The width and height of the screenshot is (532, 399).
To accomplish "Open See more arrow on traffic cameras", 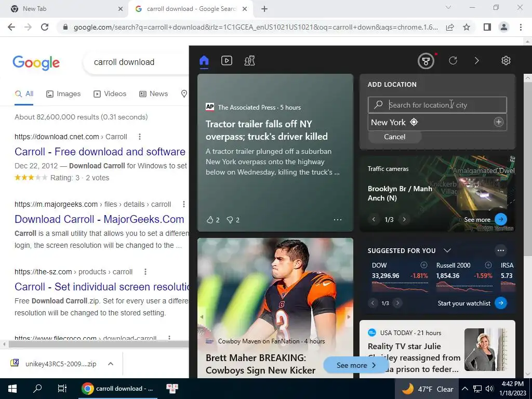I will tap(501, 219).
